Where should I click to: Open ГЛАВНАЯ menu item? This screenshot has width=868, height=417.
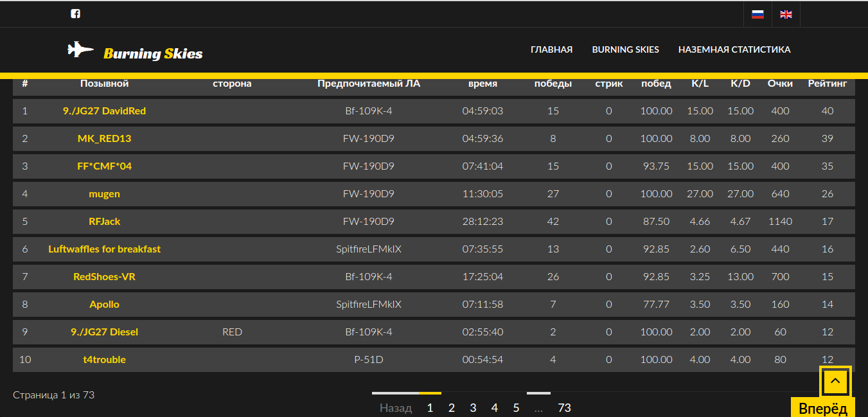coord(551,49)
